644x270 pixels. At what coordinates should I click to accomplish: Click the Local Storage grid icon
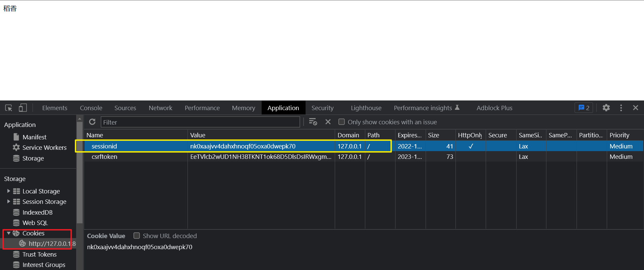16,191
